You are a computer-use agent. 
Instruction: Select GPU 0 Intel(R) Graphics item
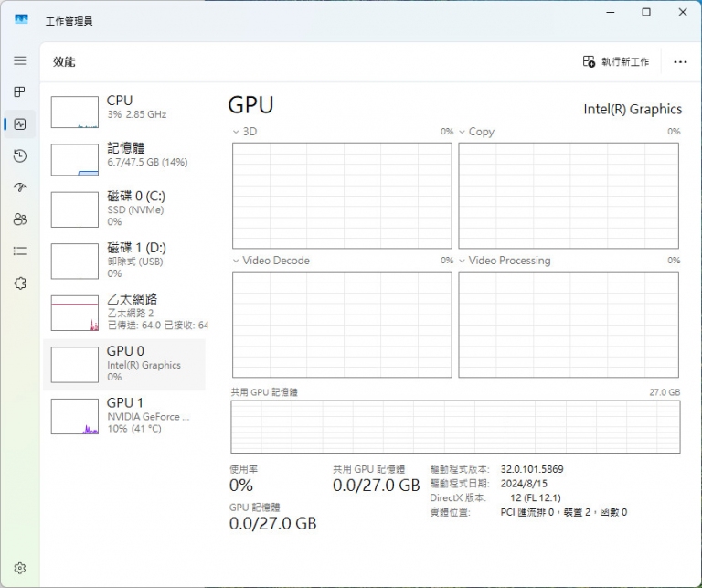pyautogui.click(x=124, y=364)
